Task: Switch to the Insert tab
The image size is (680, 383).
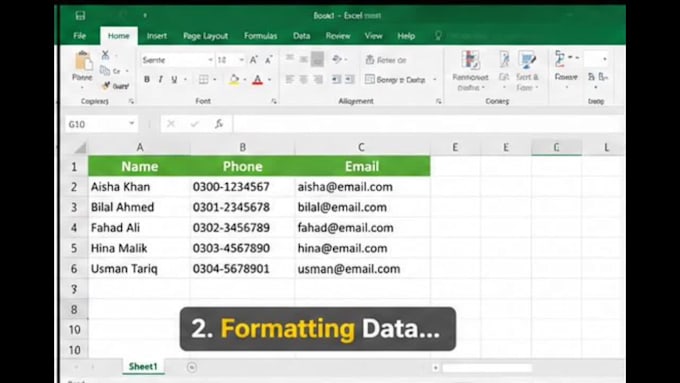Action: [157, 36]
